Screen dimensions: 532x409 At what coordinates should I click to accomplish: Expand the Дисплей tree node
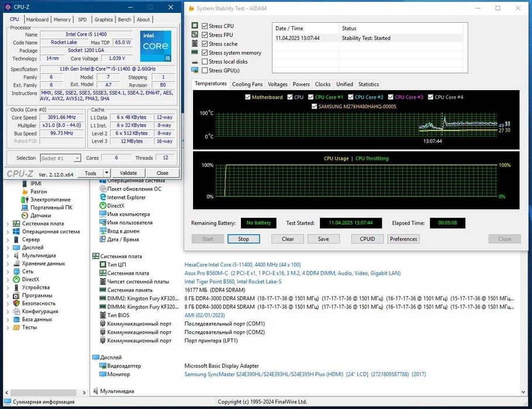(8, 248)
